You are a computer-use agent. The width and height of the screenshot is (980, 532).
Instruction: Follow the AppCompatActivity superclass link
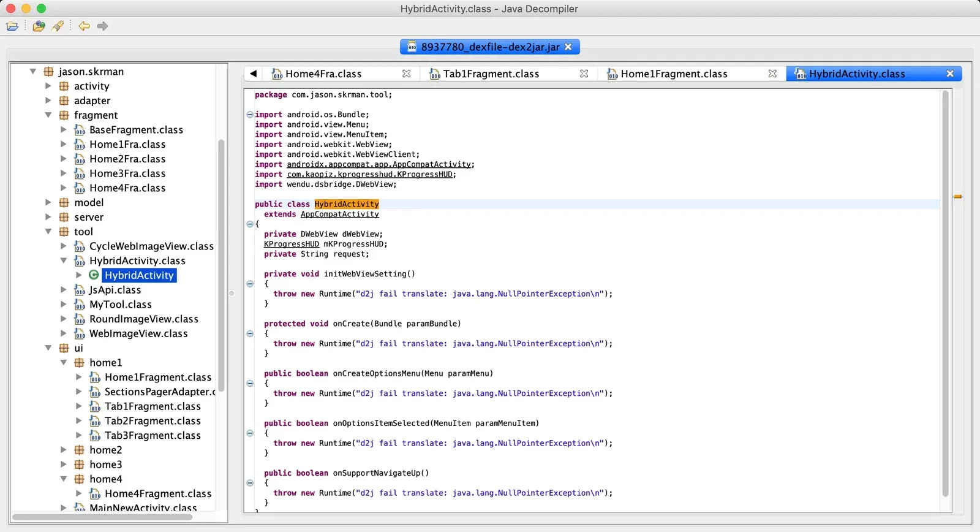click(339, 214)
